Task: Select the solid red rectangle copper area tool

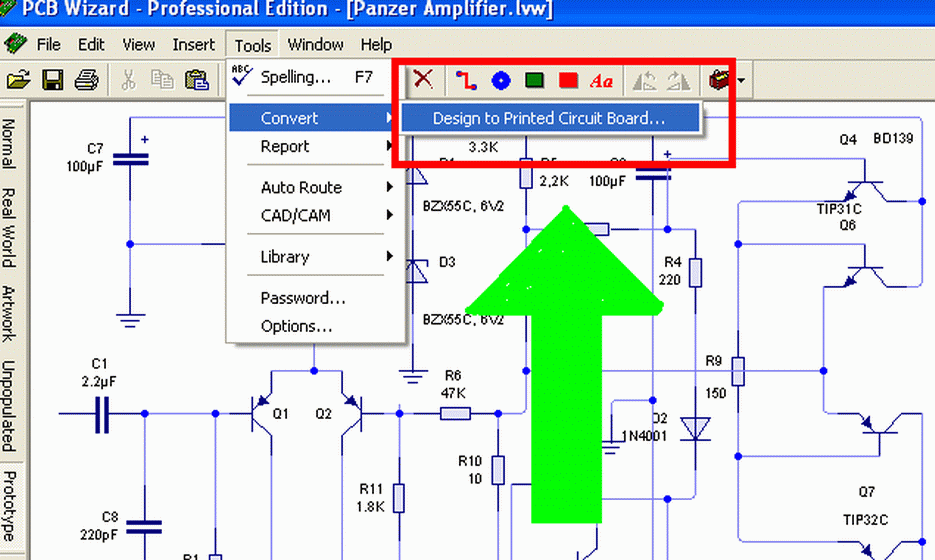Action: point(568,80)
